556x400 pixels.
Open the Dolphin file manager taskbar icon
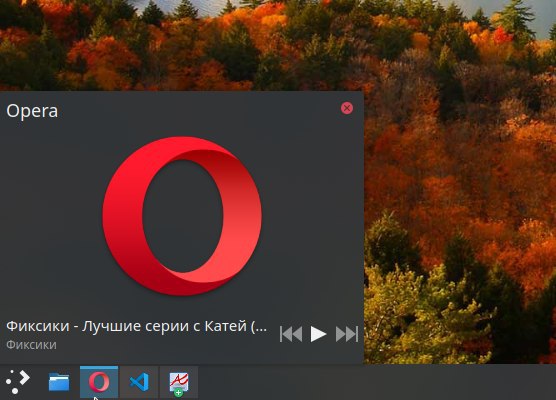[59, 382]
